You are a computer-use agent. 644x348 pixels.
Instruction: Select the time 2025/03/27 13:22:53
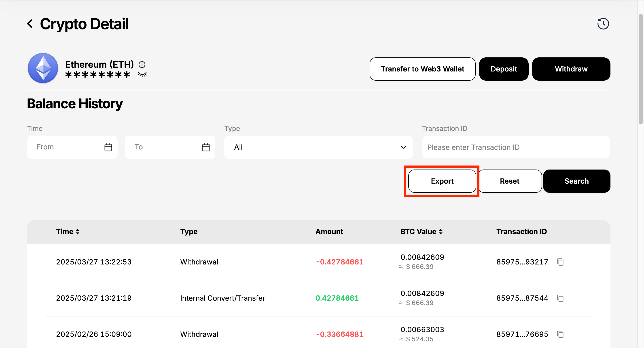[94, 262]
